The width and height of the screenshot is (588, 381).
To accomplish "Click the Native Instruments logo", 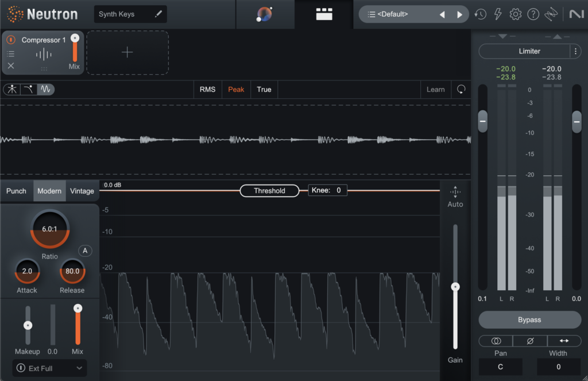I will coord(577,14).
